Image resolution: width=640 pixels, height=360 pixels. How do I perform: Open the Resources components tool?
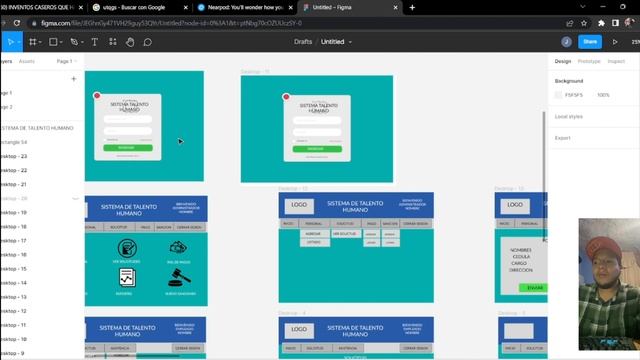(113, 42)
